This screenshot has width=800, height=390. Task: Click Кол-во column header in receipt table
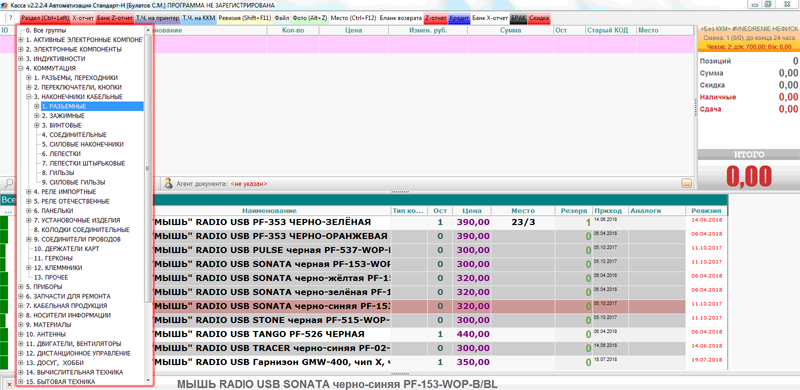coord(293,30)
